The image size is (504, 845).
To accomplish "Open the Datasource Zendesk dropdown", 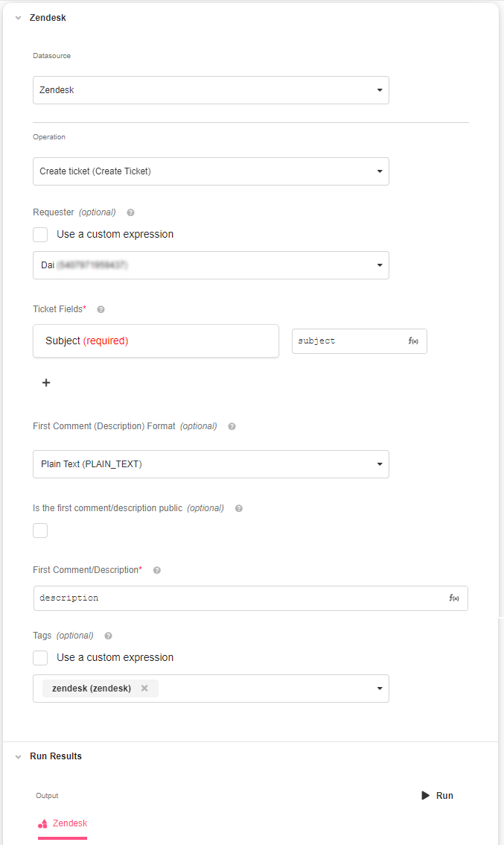I will click(211, 90).
